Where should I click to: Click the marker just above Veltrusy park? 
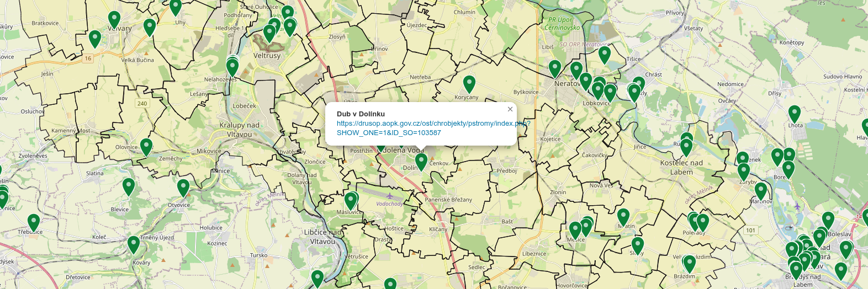[x=269, y=34]
